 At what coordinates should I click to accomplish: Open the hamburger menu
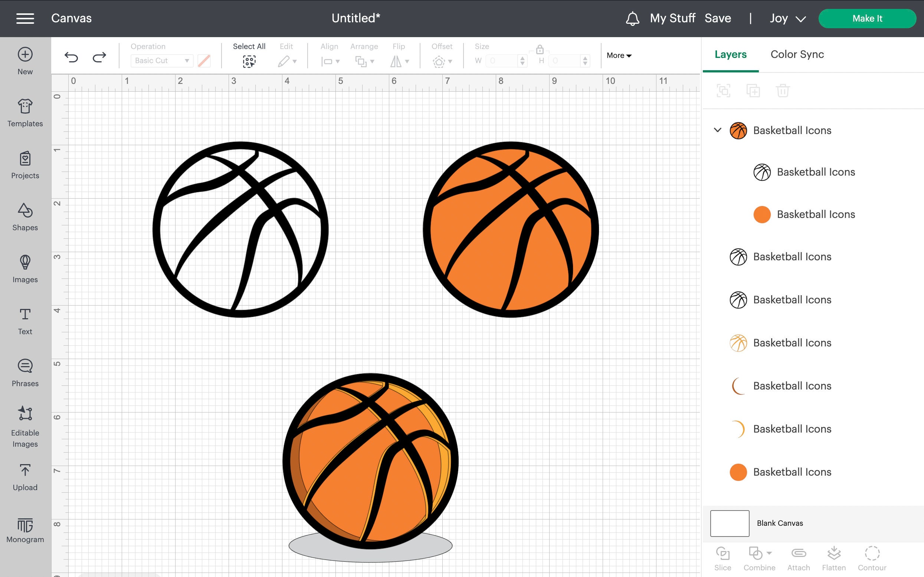pos(25,18)
